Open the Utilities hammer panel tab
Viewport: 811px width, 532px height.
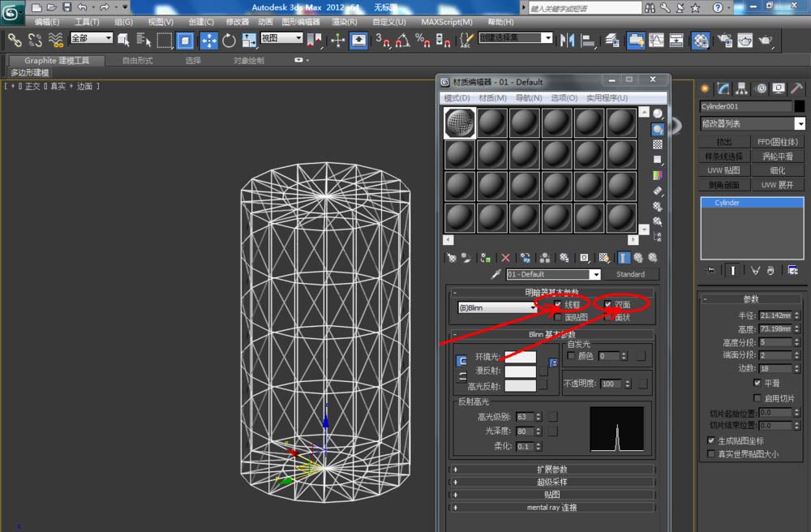[798, 88]
